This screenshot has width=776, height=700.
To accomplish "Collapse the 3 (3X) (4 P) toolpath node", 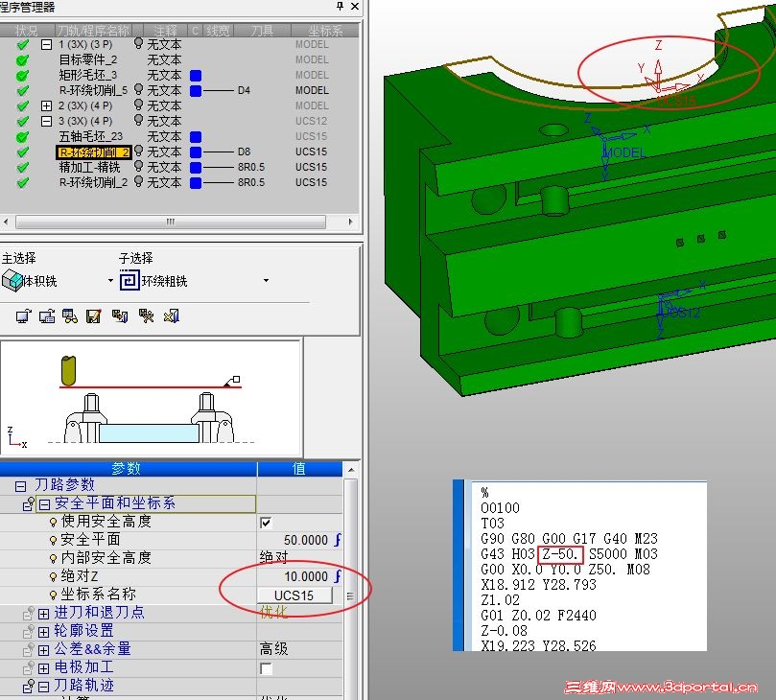I will point(46,121).
